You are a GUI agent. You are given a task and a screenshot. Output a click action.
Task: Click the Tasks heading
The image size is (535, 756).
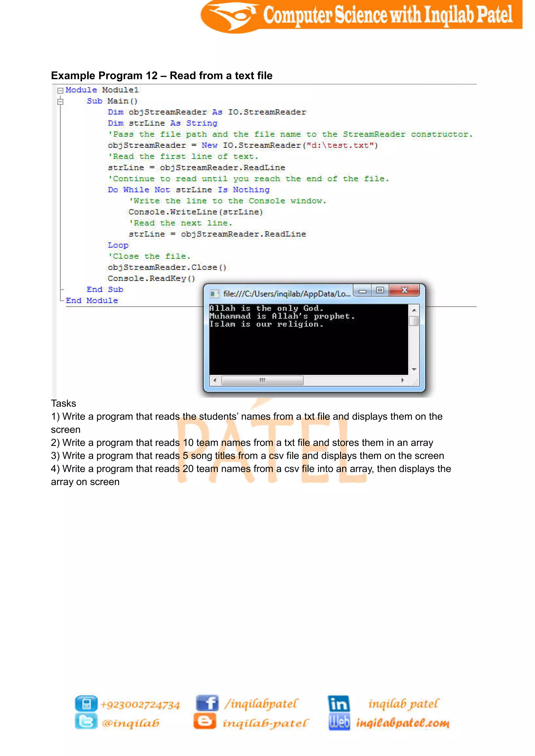pos(63,403)
